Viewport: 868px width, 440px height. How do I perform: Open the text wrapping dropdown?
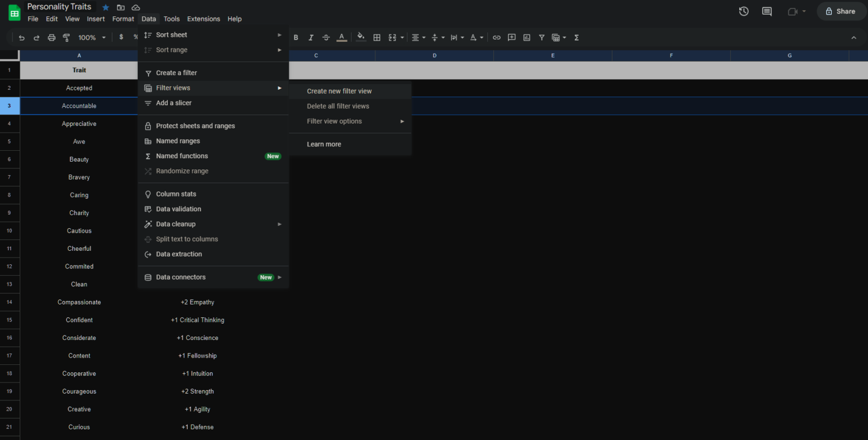(x=457, y=38)
